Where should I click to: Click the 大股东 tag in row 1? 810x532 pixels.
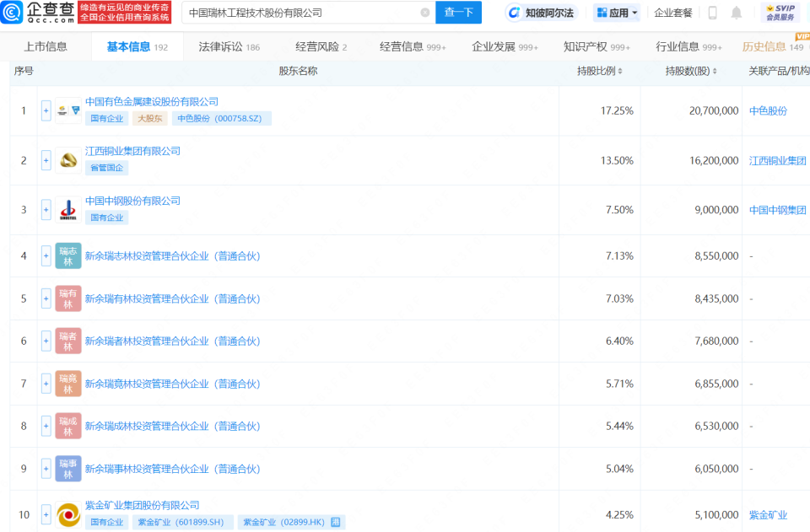click(x=150, y=118)
